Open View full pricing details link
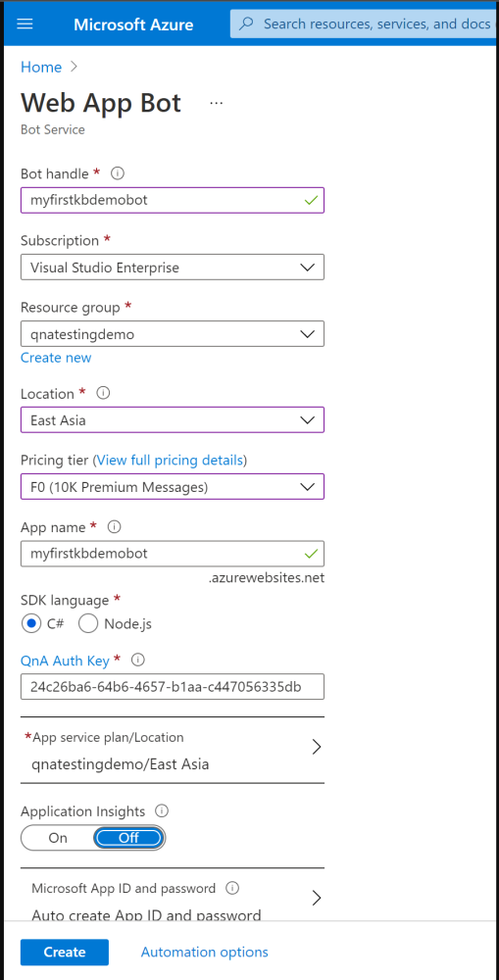The width and height of the screenshot is (499, 980). coord(170,461)
